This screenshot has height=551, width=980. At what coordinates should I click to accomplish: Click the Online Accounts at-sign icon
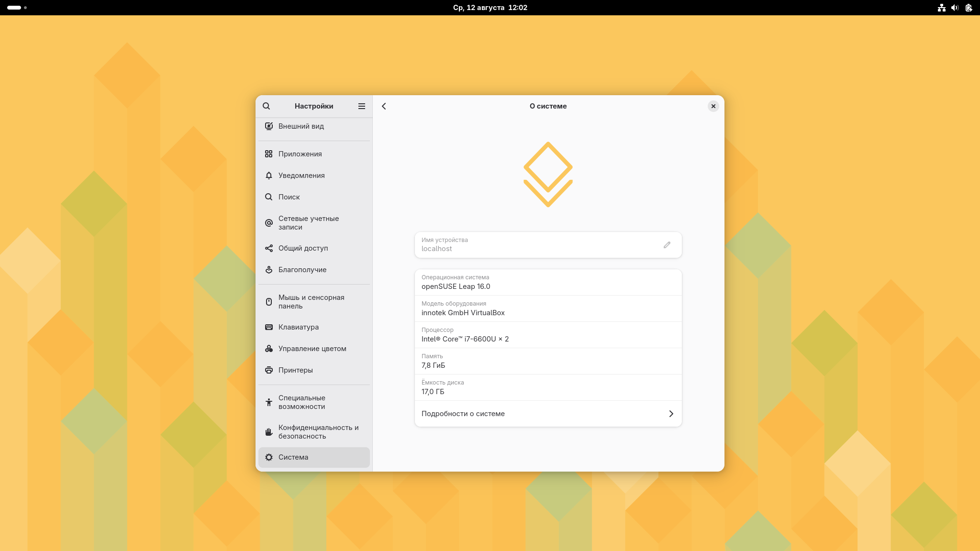tap(269, 223)
